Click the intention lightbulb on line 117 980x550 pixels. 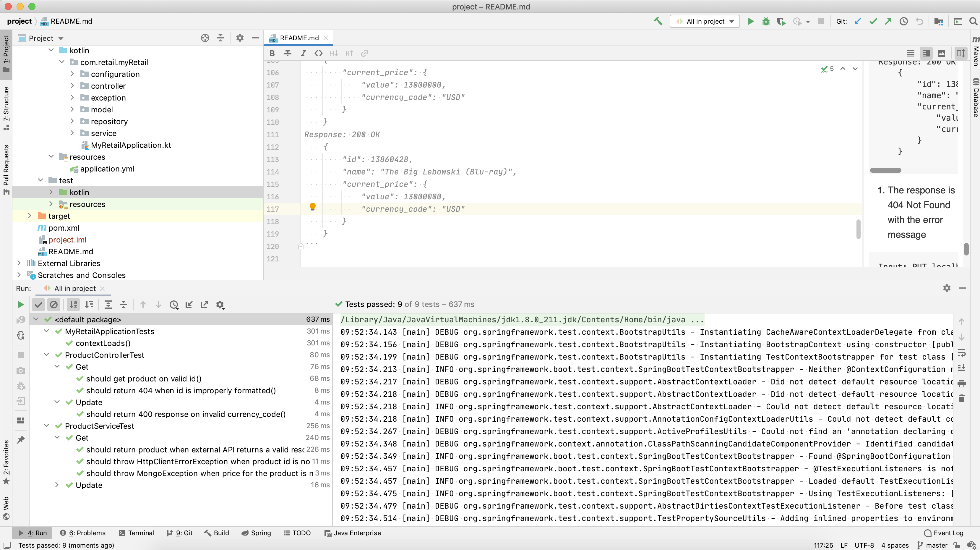[x=312, y=207]
